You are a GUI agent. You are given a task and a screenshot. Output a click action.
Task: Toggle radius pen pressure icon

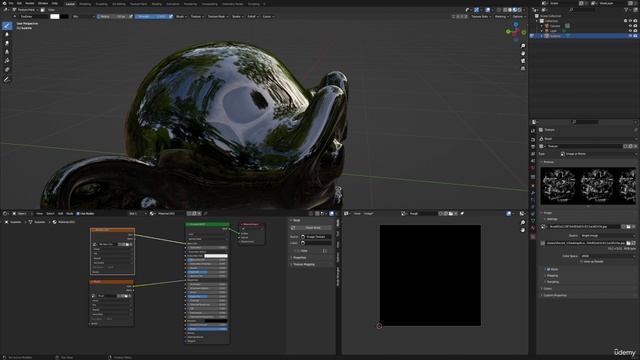coord(131,17)
